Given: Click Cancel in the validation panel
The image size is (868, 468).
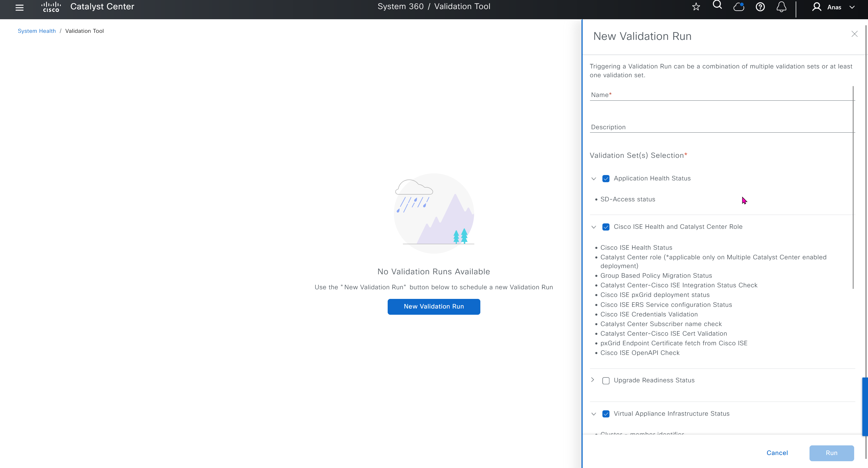Looking at the screenshot, I should (x=777, y=453).
